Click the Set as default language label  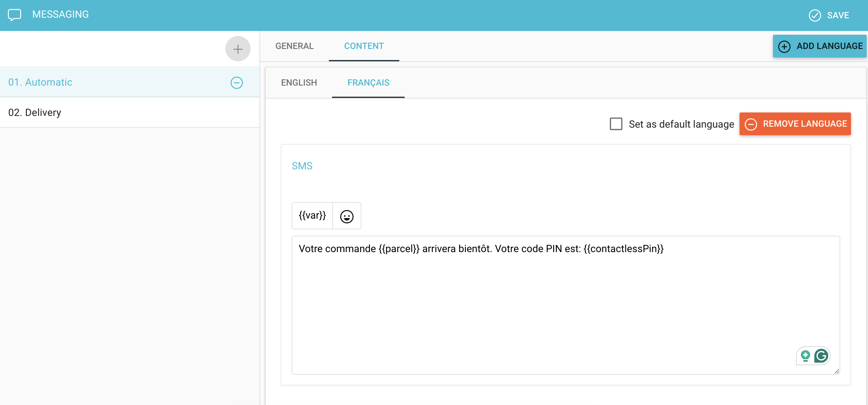point(681,124)
